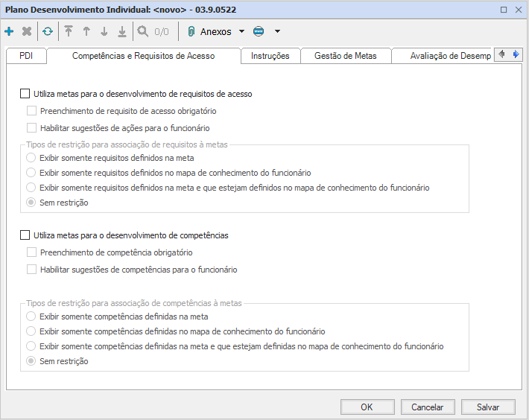Open the Gestão de Metas tab
The image size is (529, 420).
click(x=345, y=56)
